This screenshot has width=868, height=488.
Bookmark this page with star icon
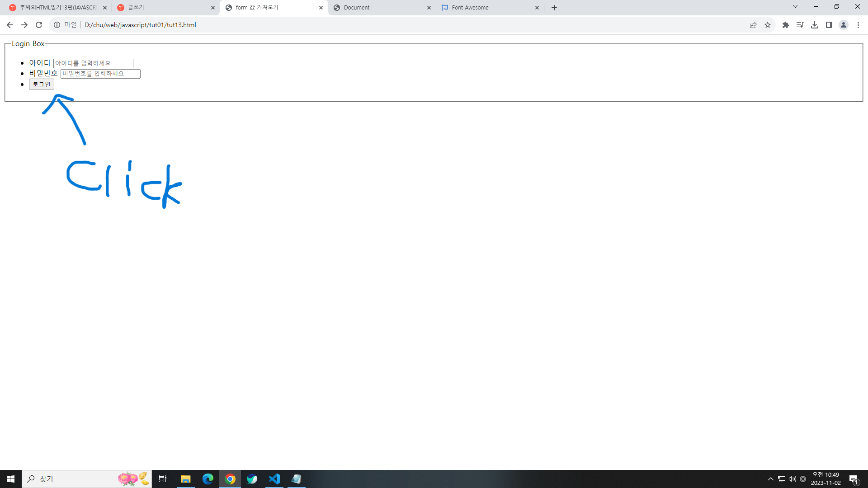pos(768,25)
